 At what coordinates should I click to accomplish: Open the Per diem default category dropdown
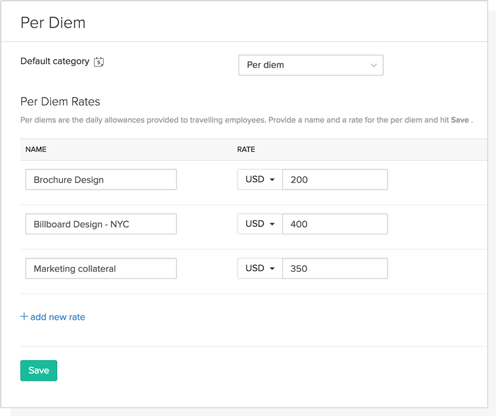click(x=311, y=65)
